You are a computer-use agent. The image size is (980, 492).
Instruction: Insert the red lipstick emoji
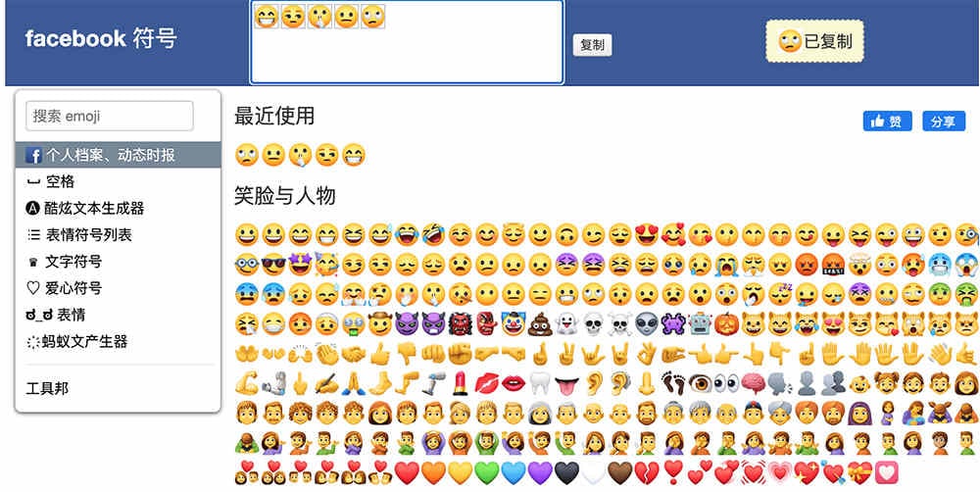point(460,382)
